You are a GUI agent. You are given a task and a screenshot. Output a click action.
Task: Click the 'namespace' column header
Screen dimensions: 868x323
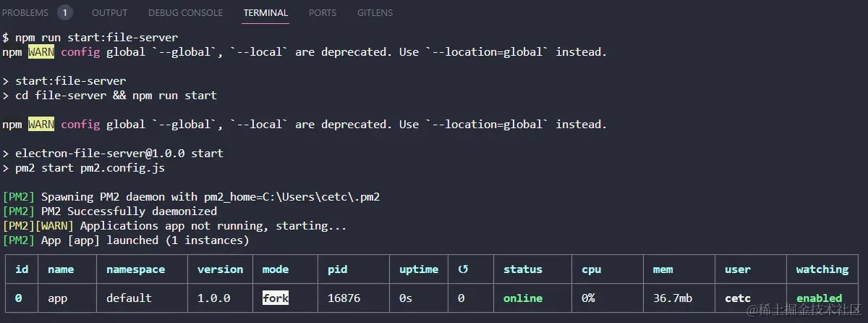[x=135, y=269]
